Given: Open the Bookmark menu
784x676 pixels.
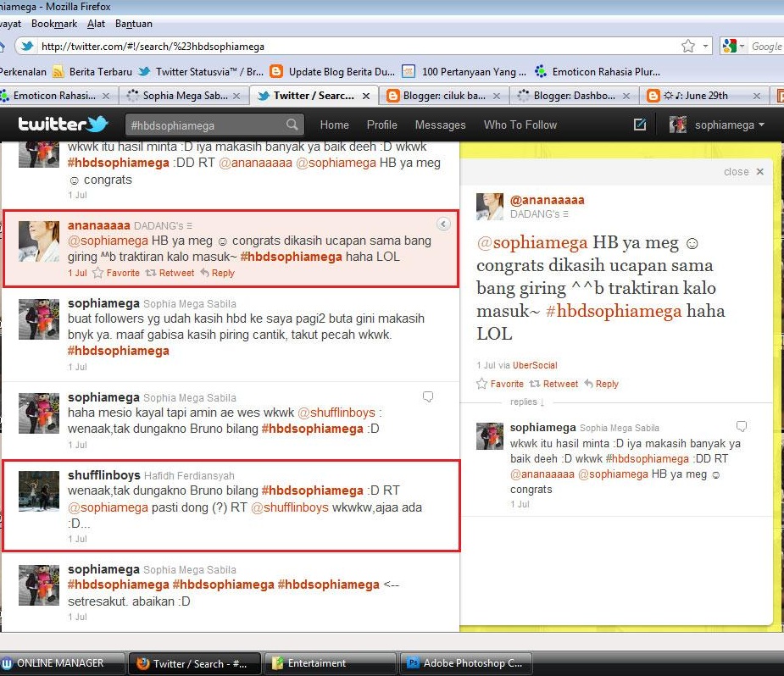Looking at the screenshot, I should pyautogui.click(x=54, y=24).
